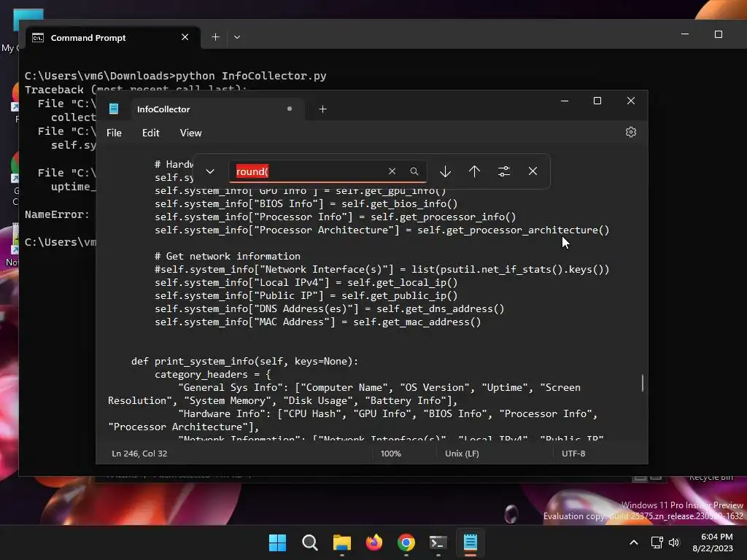Image resolution: width=747 pixels, height=560 pixels.
Task: Click the python InfoCollector.py command line
Action: click(175, 76)
